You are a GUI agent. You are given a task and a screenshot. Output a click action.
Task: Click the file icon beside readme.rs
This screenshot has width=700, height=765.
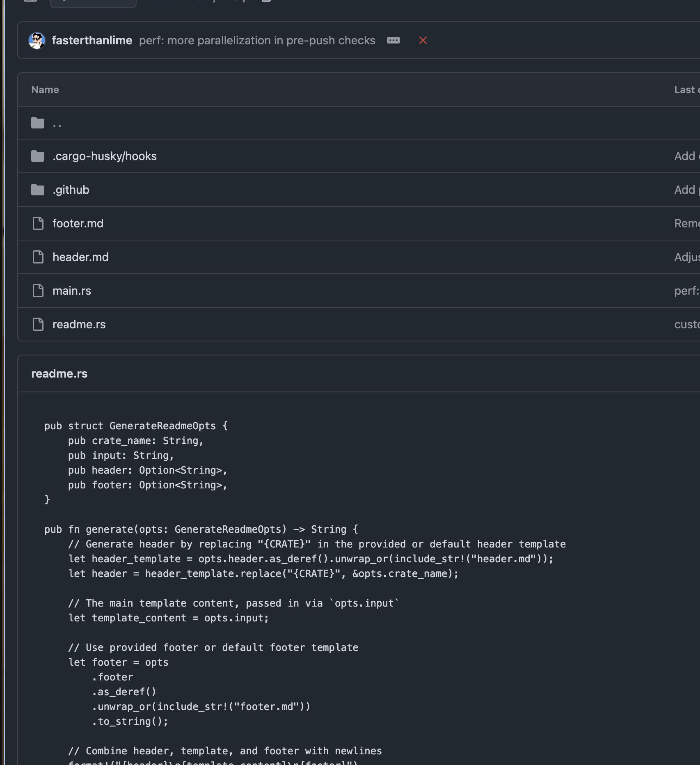click(x=38, y=325)
